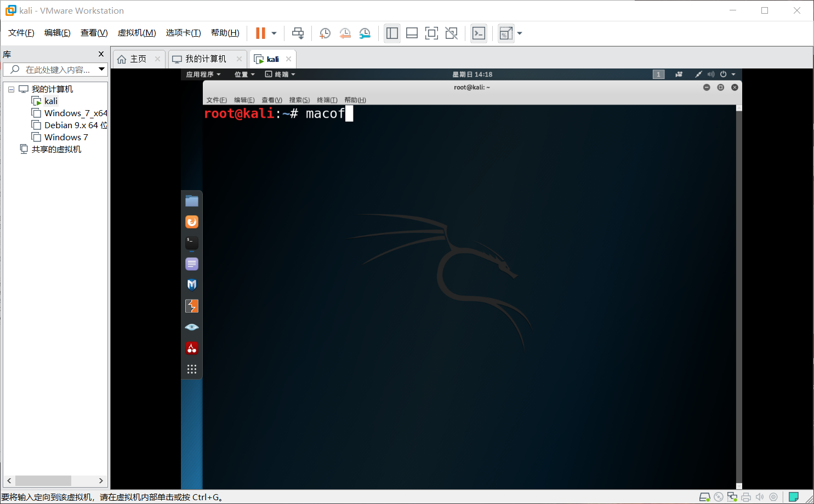Image resolution: width=814 pixels, height=504 pixels.
Task: Select the Windows 7 VM in library
Action: tap(66, 138)
